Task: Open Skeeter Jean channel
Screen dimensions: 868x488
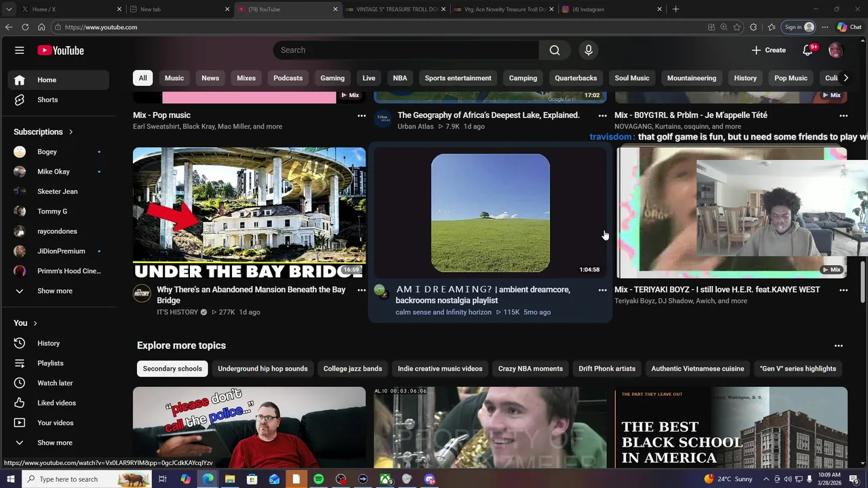Action: pyautogui.click(x=58, y=191)
